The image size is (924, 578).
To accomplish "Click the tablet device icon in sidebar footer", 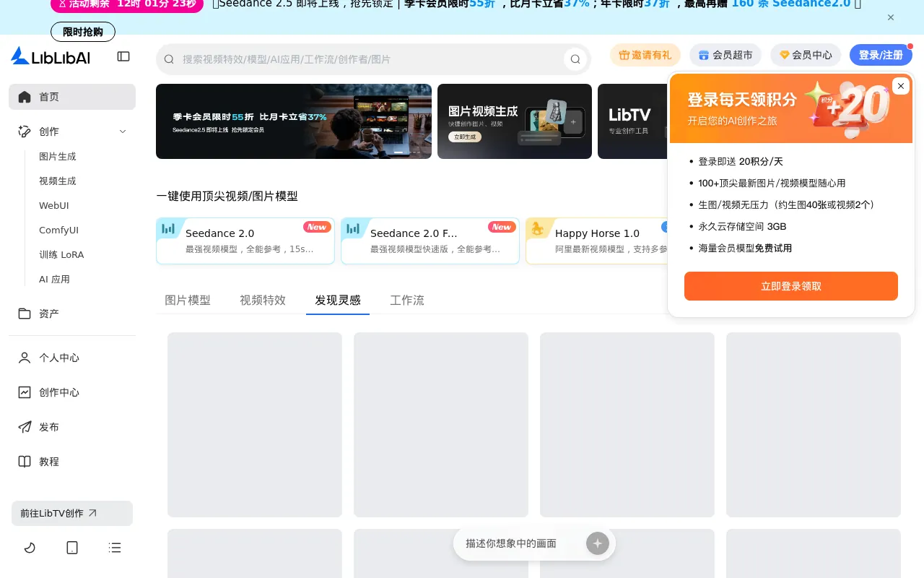I will pyautogui.click(x=72, y=548).
